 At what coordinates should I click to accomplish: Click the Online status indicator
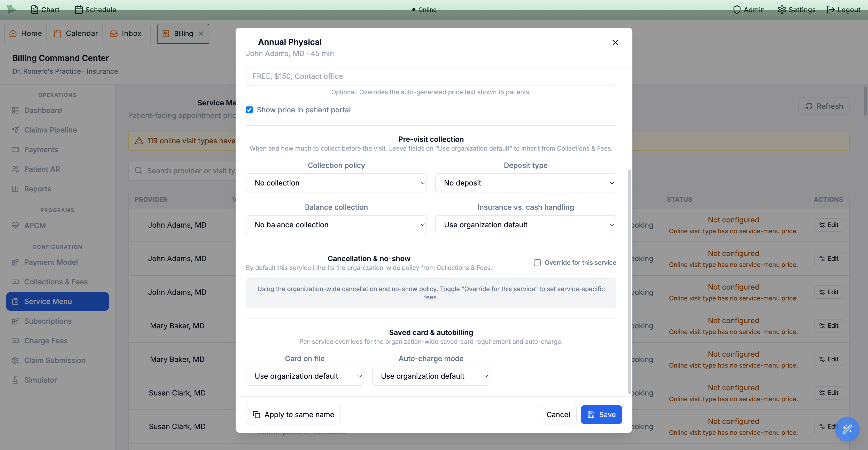pyautogui.click(x=424, y=10)
